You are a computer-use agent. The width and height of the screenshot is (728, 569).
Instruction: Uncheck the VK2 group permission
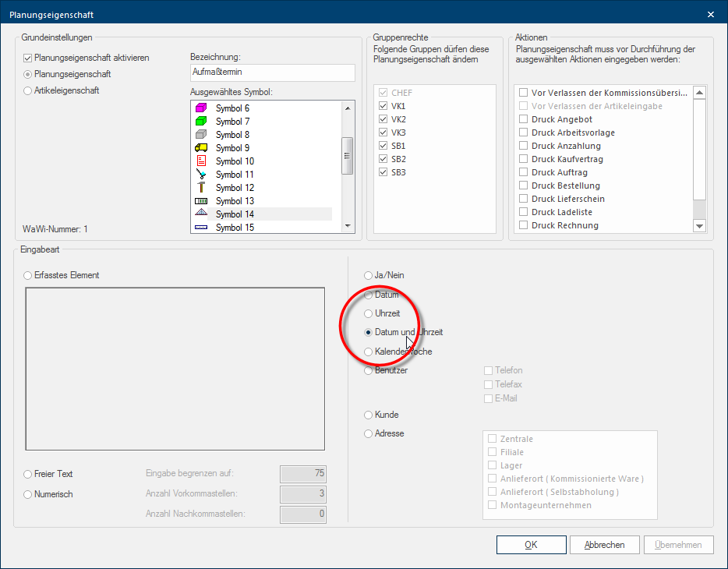click(x=383, y=119)
